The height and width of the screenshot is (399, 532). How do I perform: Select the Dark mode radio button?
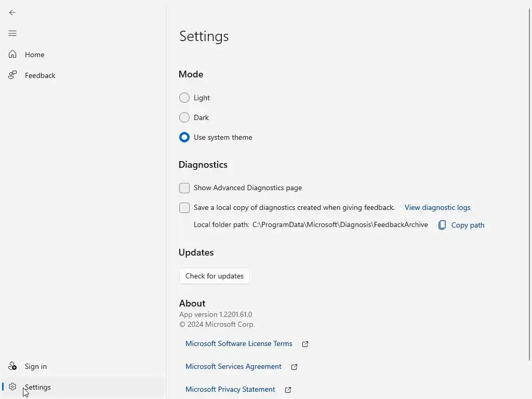184,117
